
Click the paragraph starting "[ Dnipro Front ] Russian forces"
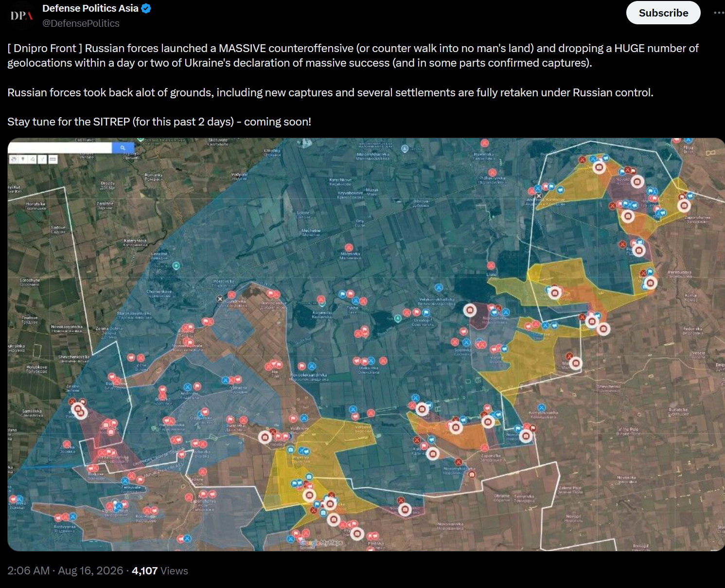click(353, 55)
